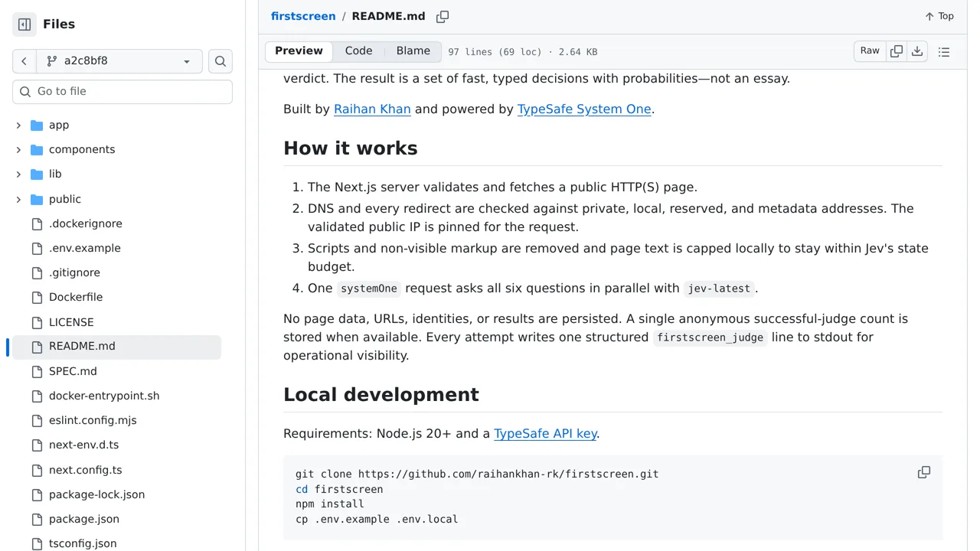Expand the public folder chevron

pos(18,199)
